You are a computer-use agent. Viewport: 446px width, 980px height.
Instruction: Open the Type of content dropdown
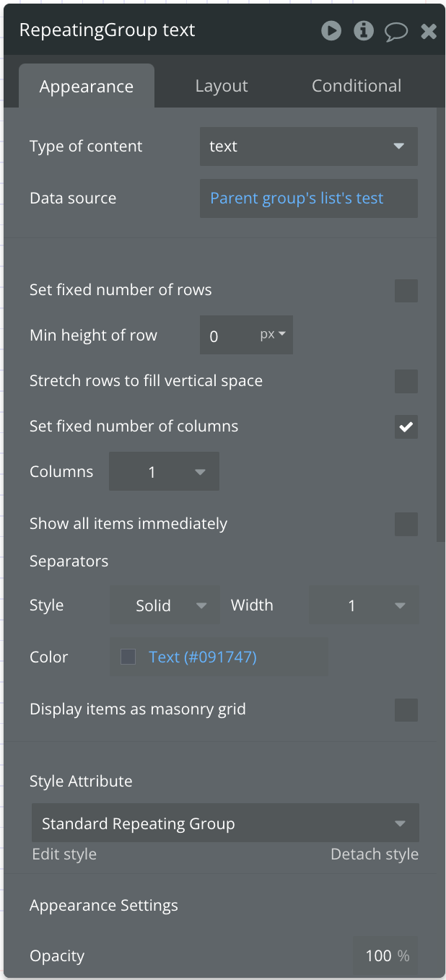pos(309,146)
